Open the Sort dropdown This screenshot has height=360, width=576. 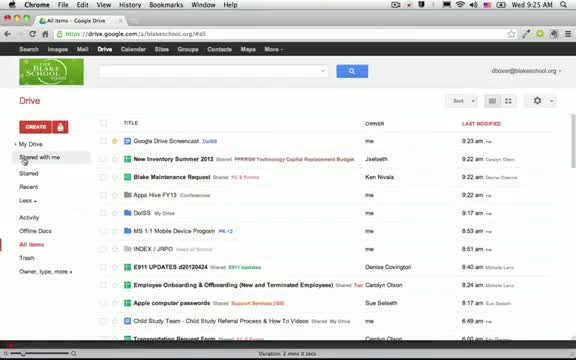click(x=461, y=101)
